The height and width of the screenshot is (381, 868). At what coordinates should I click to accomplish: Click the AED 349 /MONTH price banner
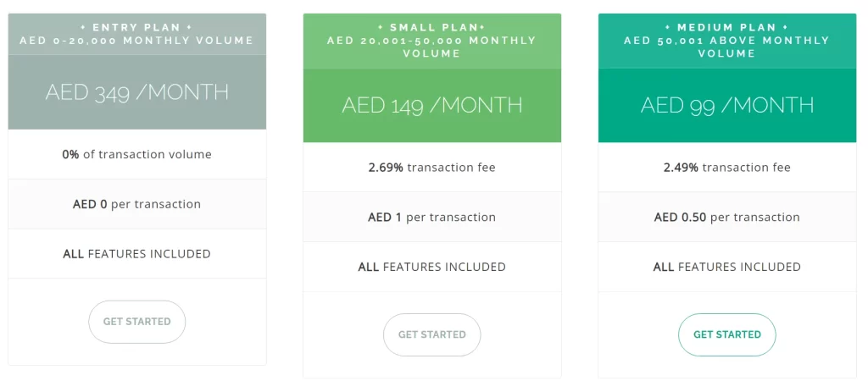click(137, 92)
